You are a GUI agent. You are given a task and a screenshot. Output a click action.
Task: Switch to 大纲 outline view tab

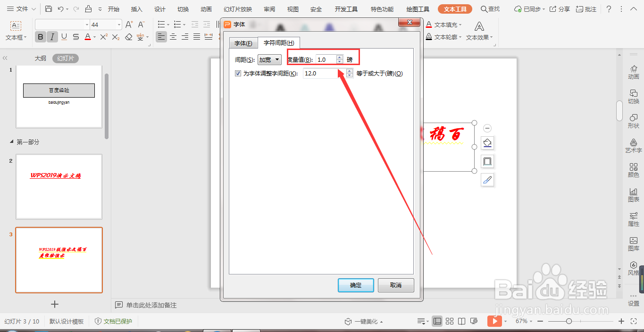tap(40, 58)
